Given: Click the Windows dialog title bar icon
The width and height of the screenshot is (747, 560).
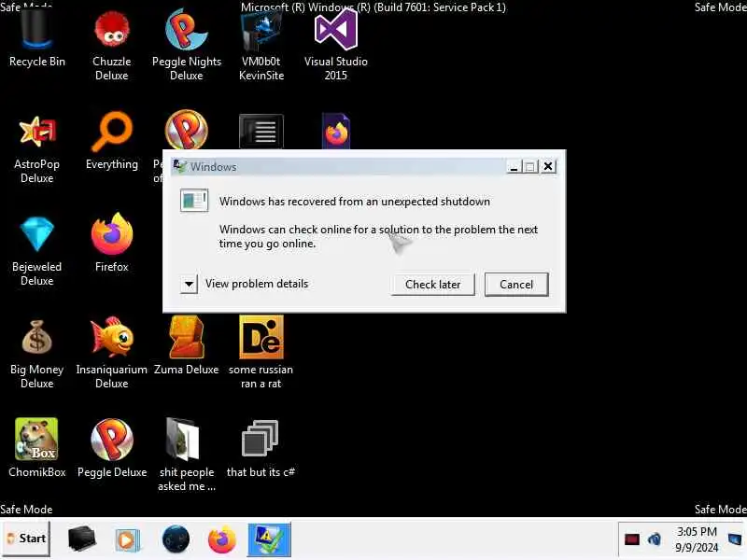Looking at the screenshot, I should [x=179, y=166].
